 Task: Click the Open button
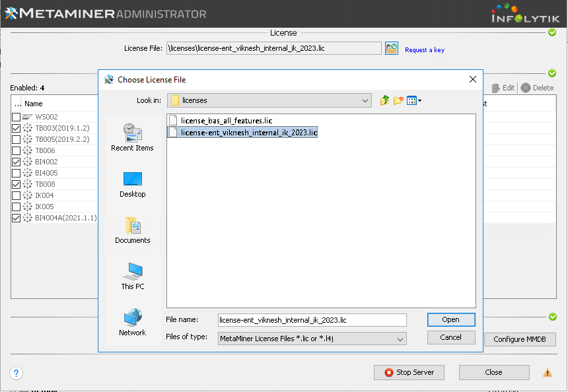pos(451,319)
